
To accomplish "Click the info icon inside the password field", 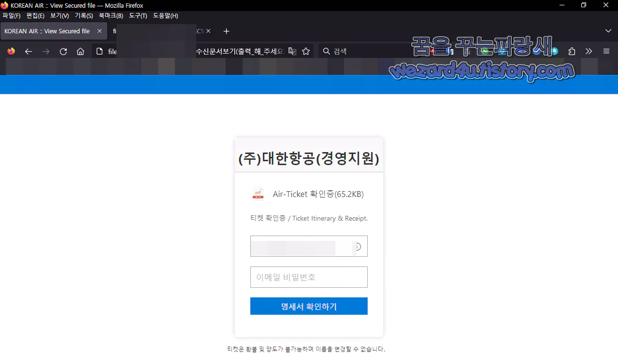I will [x=357, y=246].
